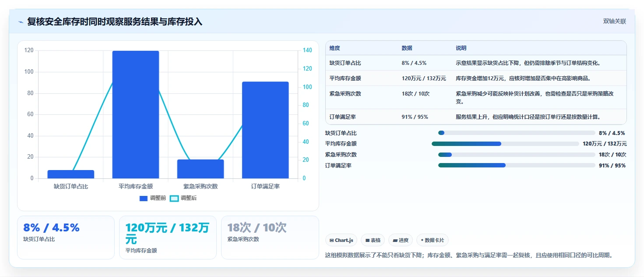644x277 pixels.
Task: Click the Chart.js chip
Action: [x=341, y=240]
